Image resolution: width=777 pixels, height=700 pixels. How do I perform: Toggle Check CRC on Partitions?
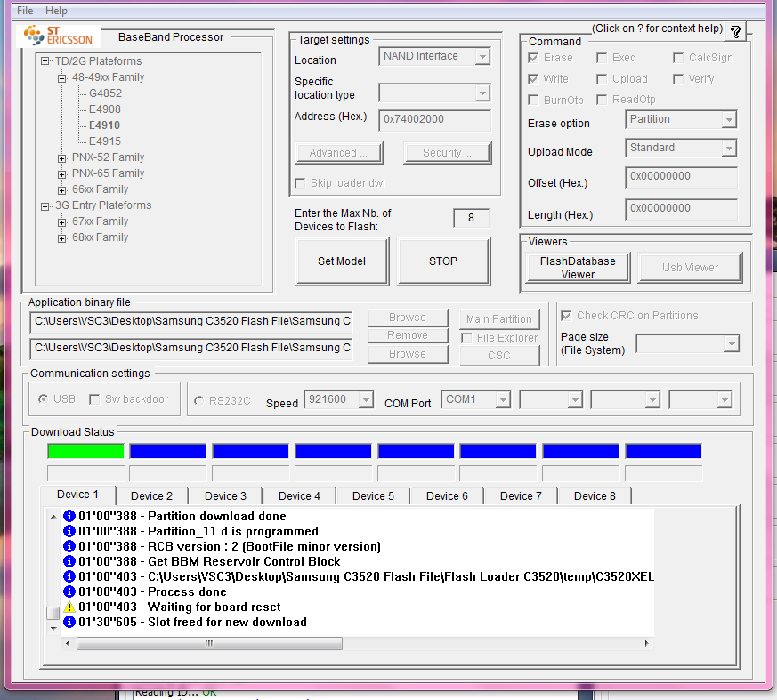click(566, 316)
